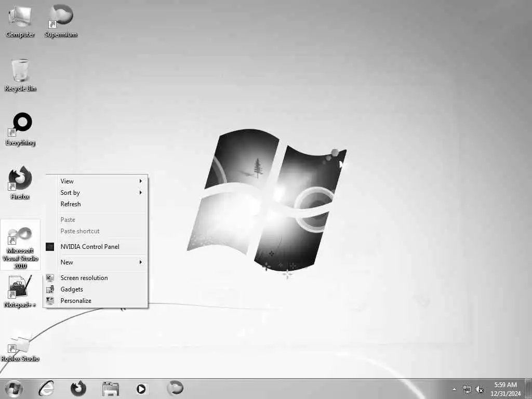This screenshot has width=532, height=399.
Task: Select the Roblox Studio shortcut
Action: click(x=20, y=345)
